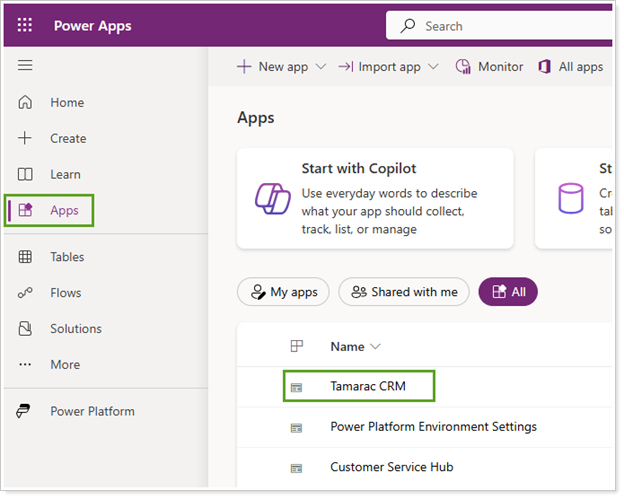Click the Power Platform icon
Screen dimensions: 624x499
[26, 411]
